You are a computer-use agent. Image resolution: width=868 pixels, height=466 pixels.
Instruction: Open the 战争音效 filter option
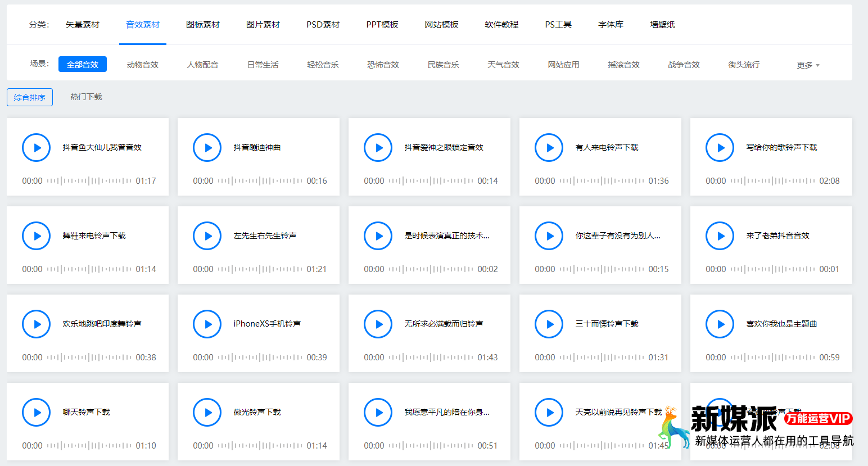point(684,64)
